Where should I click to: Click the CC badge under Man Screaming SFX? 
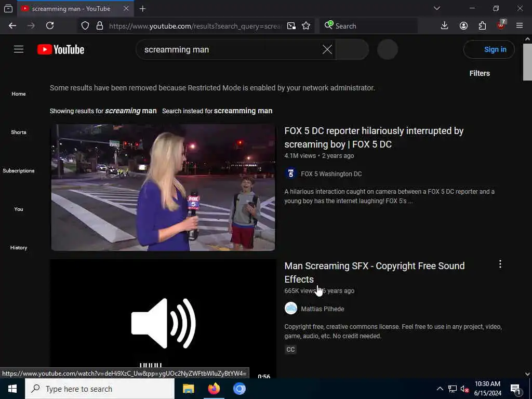[290, 350]
